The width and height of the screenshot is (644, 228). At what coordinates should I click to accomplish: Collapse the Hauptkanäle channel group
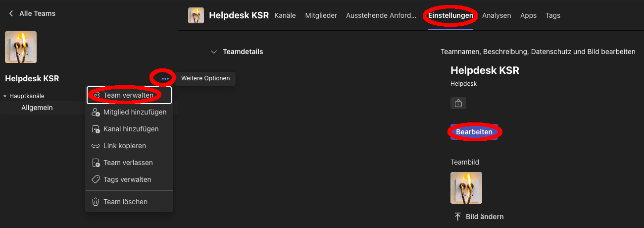pos(5,96)
